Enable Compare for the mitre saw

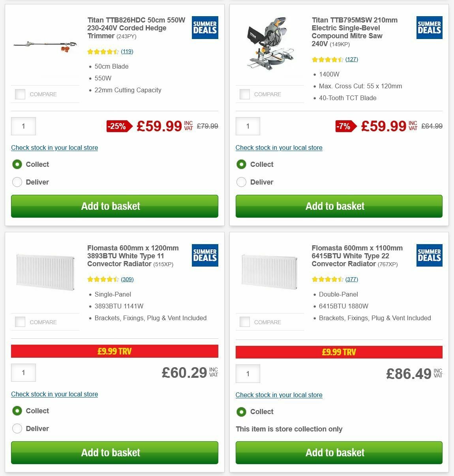(244, 94)
